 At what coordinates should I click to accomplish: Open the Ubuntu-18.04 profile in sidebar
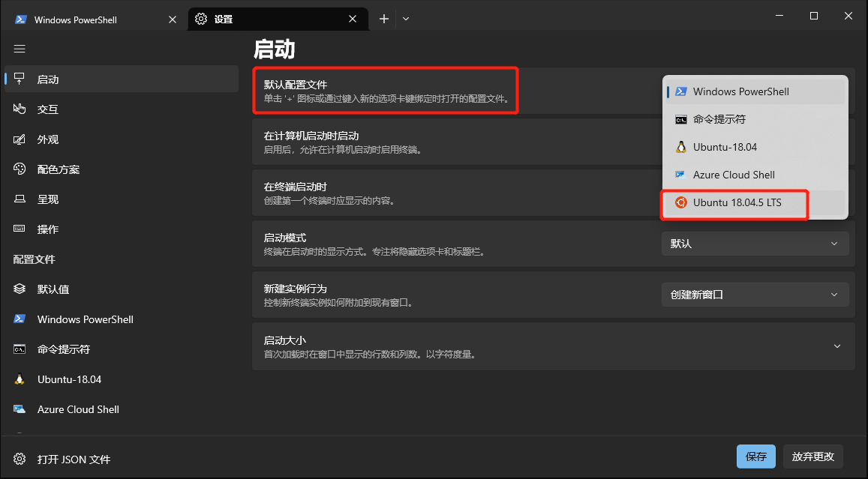pyautogui.click(x=122, y=379)
